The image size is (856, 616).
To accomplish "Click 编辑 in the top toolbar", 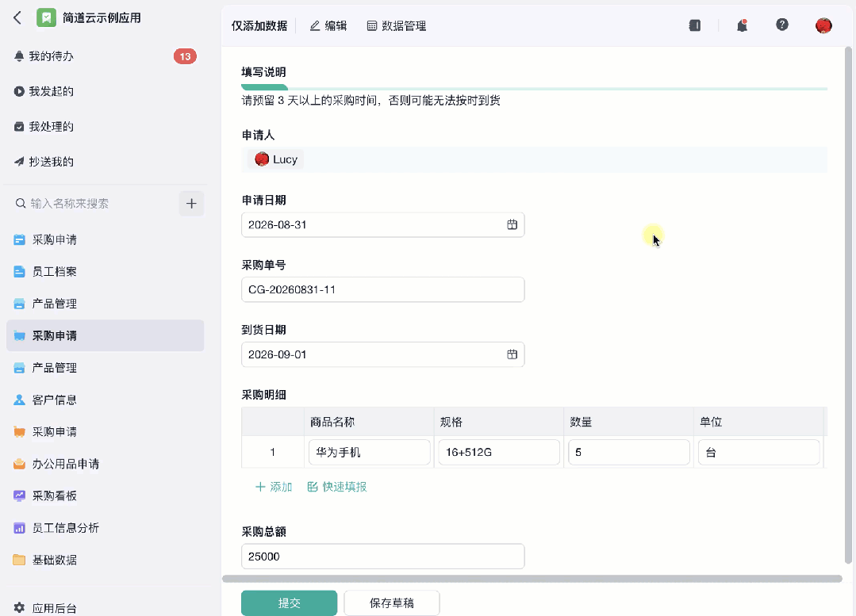I will pos(328,25).
